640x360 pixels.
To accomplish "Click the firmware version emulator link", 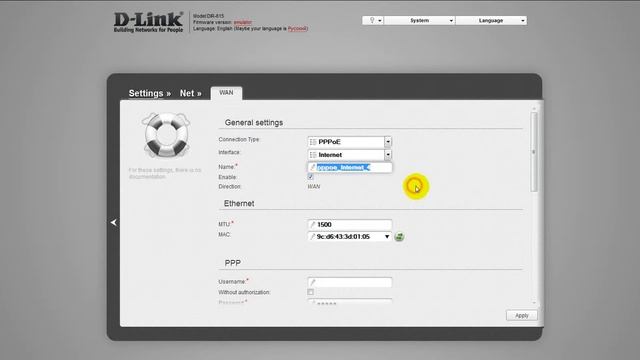I will (242, 22).
